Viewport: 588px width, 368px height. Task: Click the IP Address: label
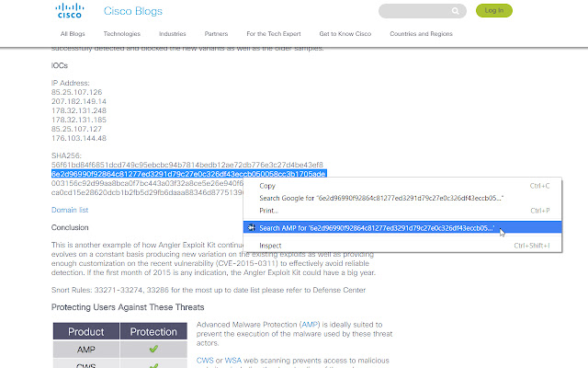71,83
